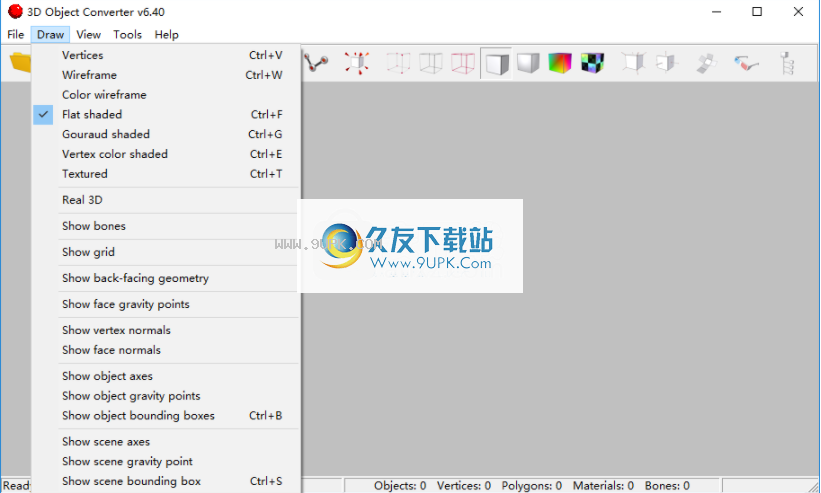Select the flat shaded cube toolbar icon
The image size is (821, 493).
(496, 63)
